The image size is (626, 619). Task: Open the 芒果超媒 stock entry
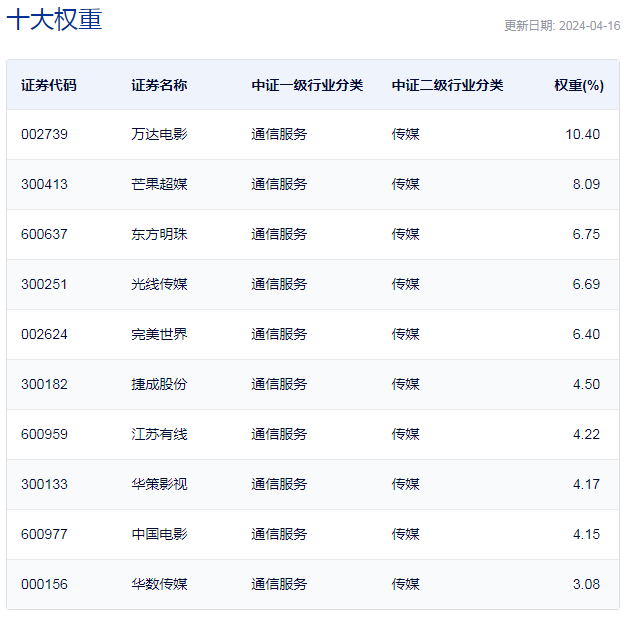point(159,184)
